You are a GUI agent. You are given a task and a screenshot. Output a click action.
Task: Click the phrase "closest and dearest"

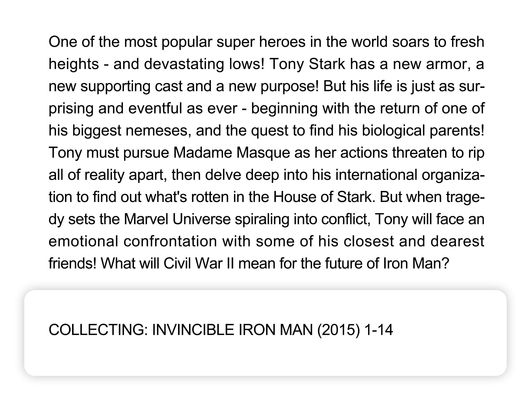tap(414, 241)
